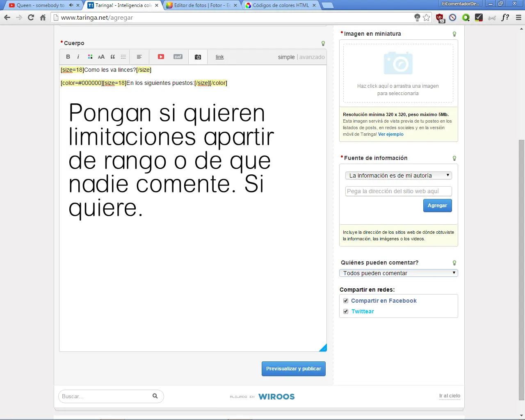Bookmark this page with the star icon
The image size is (525, 420).
pyautogui.click(x=427, y=17)
